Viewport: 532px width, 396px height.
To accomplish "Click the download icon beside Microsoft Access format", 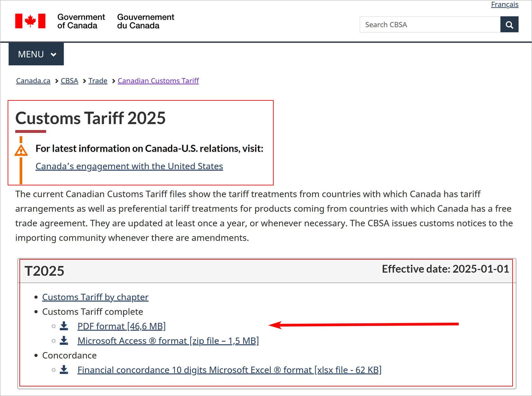I will (64, 340).
